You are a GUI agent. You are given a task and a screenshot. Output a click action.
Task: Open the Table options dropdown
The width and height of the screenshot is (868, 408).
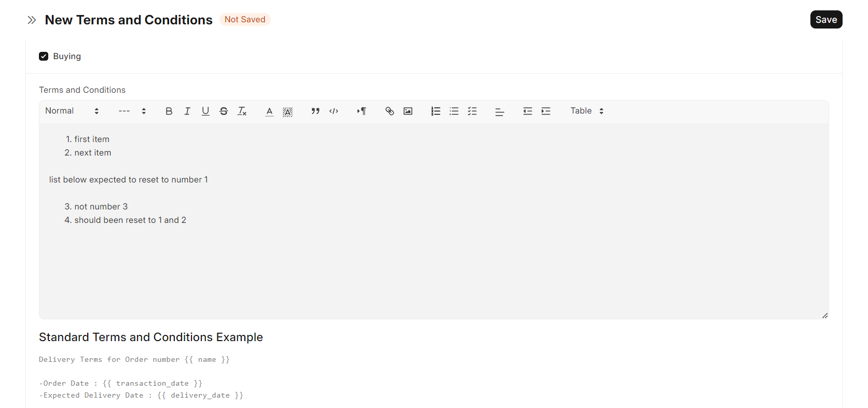(587, 111)
